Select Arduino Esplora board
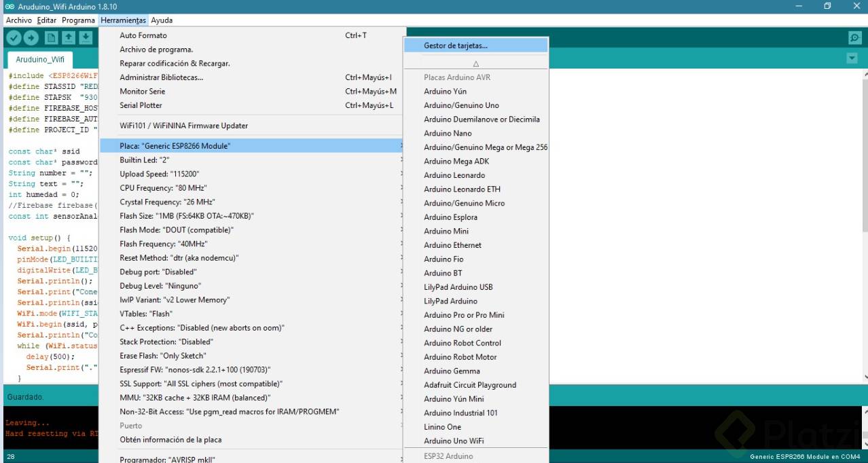 click(x=475, y=217)
